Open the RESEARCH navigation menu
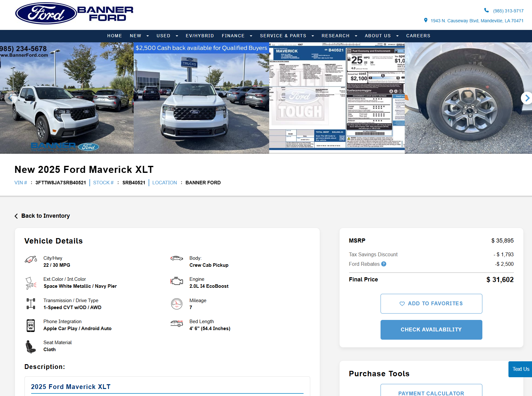 pyautogui.click(x=335, y=36)
